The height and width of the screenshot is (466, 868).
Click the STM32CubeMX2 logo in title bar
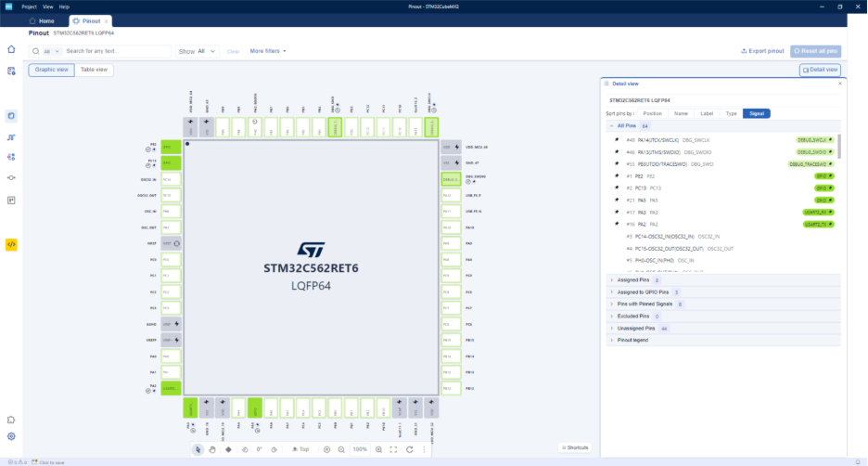pyautogui.click(x=9, y=6)
